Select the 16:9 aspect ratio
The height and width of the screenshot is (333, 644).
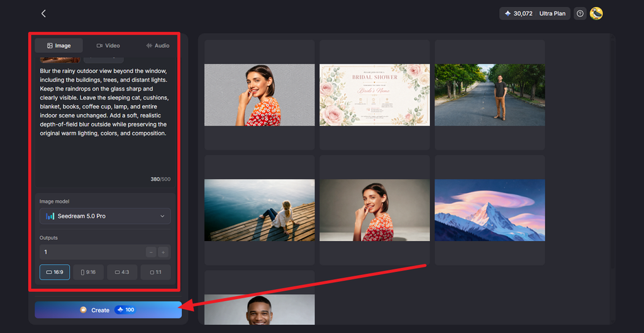tap(55, 272)
